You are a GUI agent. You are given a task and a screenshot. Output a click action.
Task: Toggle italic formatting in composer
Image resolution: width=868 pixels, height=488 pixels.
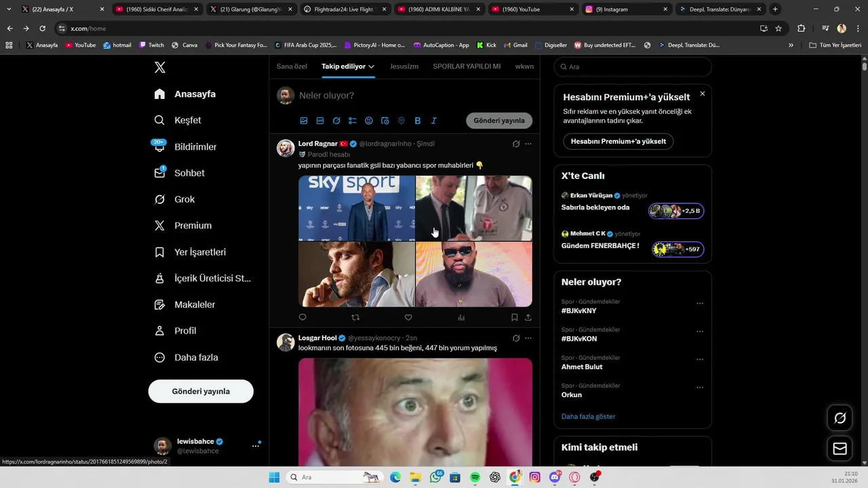tap(434, 121)
